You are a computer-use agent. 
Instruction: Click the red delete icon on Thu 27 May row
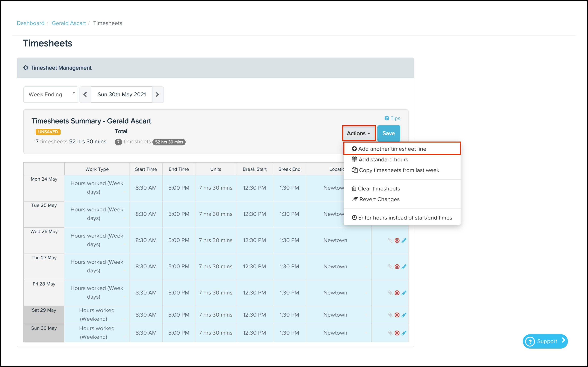[x=397, y=266]
